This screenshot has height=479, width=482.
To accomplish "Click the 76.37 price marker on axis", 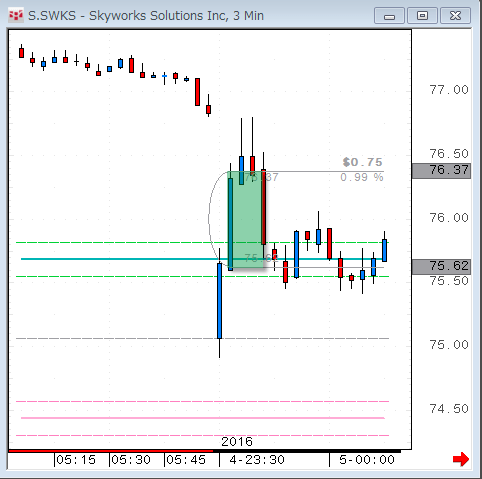I will [441, 171].
